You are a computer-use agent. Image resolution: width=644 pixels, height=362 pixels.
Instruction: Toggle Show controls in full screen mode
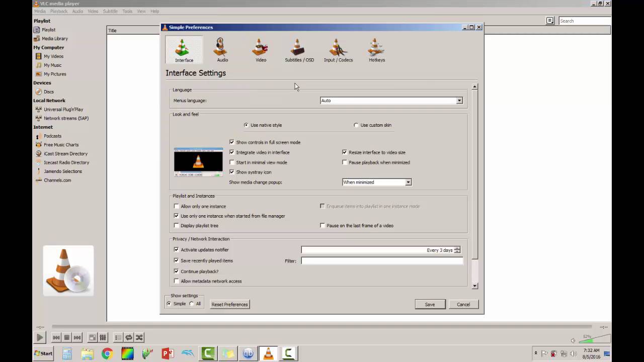(232, 142)
